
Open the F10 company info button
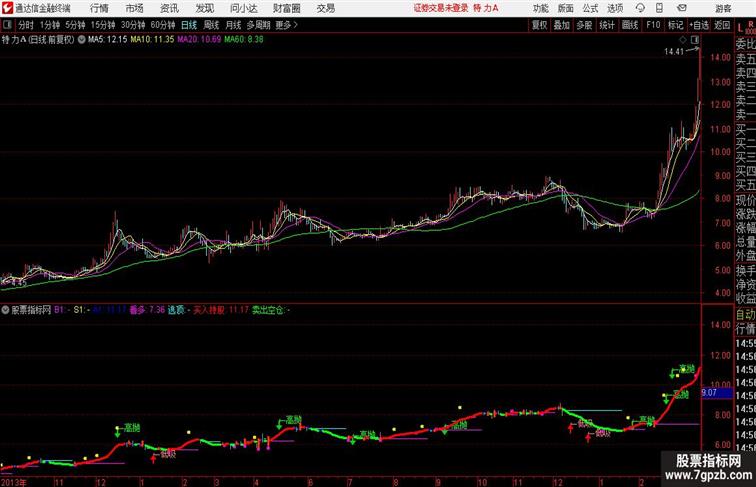[x=653, y=25]
